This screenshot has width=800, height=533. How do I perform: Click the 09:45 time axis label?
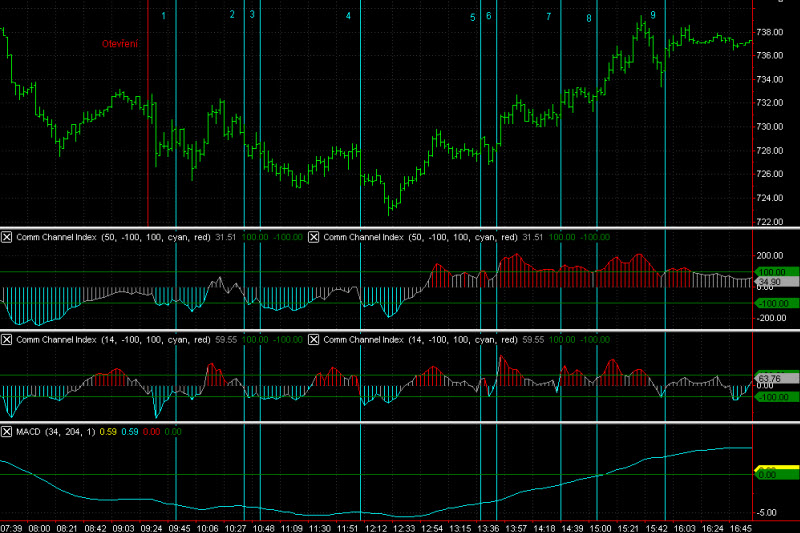click(180, 528)
